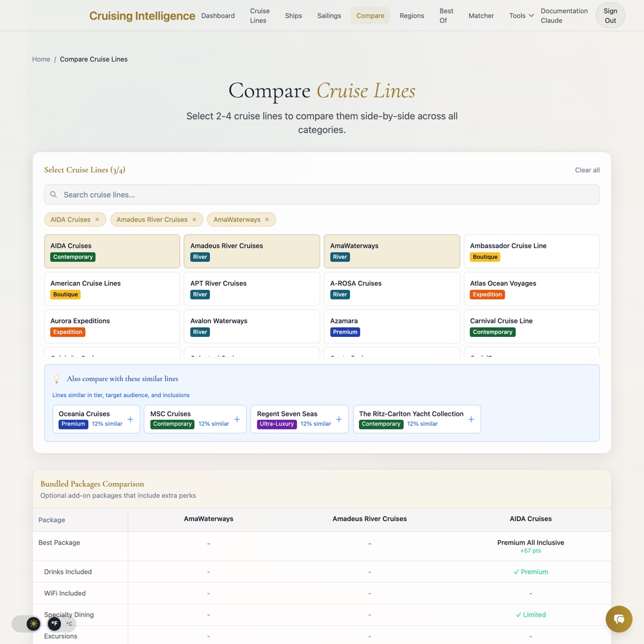Select the A-ROSA Cruises card
644x644 pixels.
pos(392,289)
